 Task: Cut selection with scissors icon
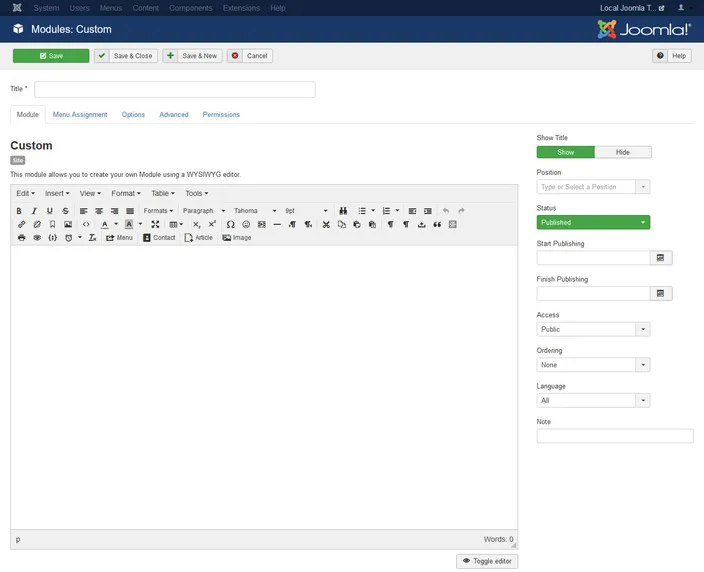click(x=326, y=224)
